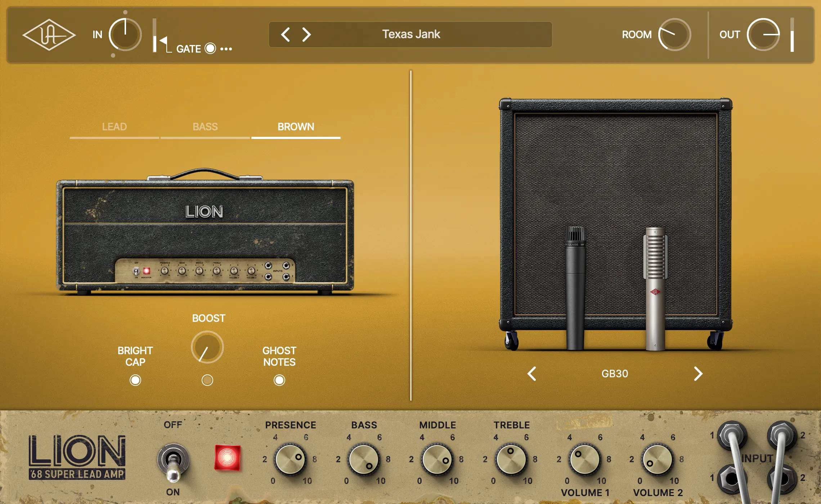Select the BASS channel tab

205,127
